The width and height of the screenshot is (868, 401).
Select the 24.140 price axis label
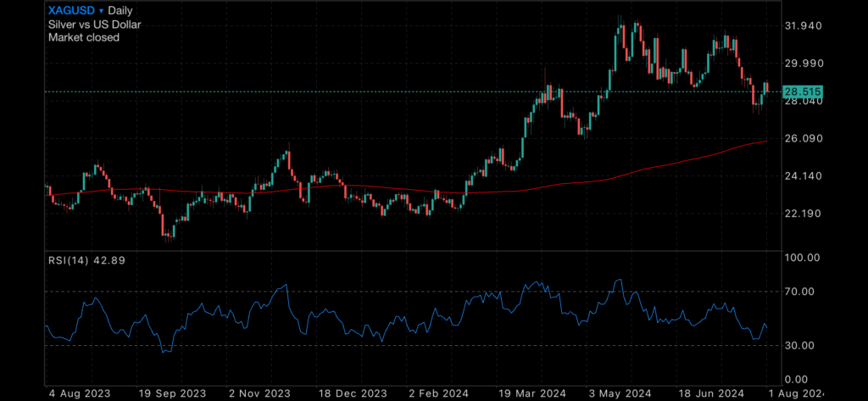(803, 176)
